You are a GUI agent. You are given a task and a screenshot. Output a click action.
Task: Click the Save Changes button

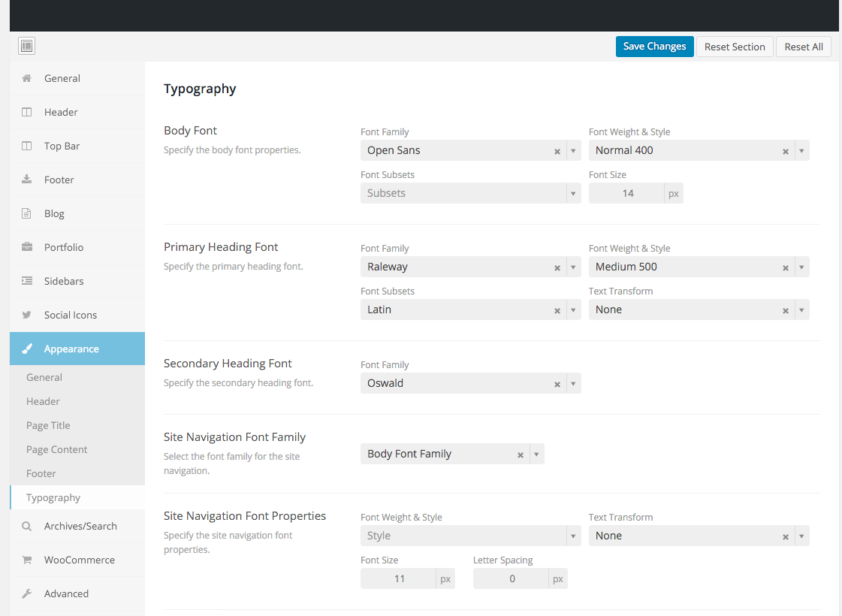coord(654,47)
